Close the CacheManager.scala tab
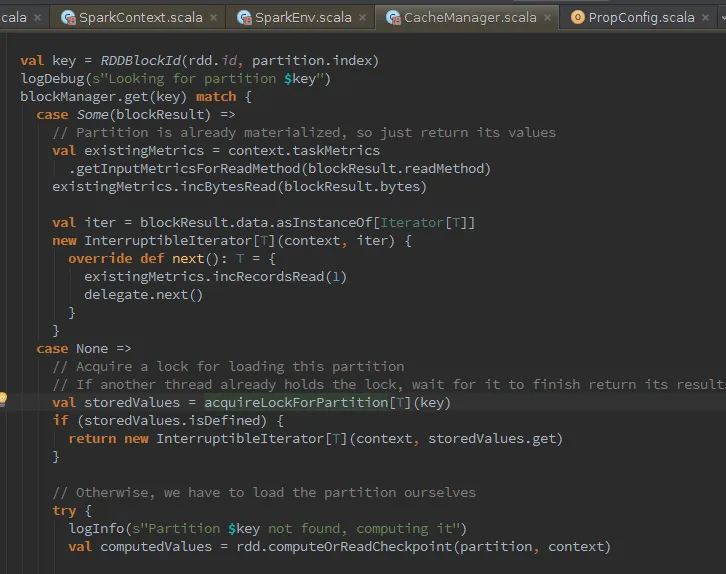726x574 pixels. 547,17
